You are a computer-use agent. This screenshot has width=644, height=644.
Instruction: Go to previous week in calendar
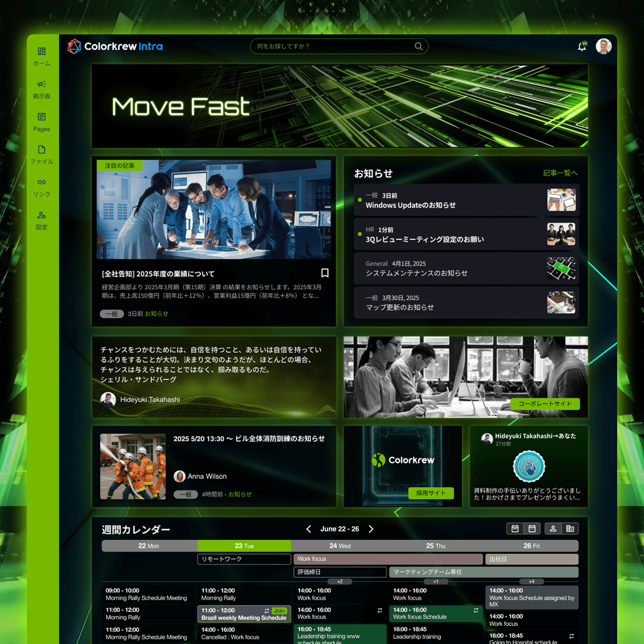309,529
